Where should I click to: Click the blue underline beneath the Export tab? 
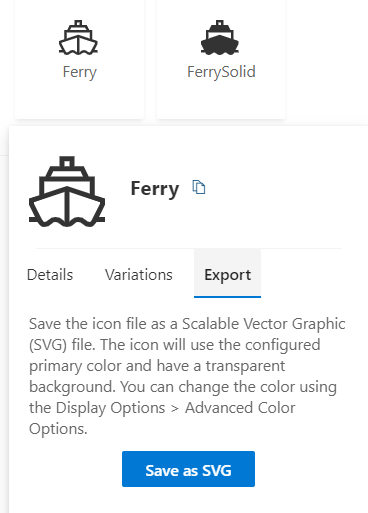point(227,297)
